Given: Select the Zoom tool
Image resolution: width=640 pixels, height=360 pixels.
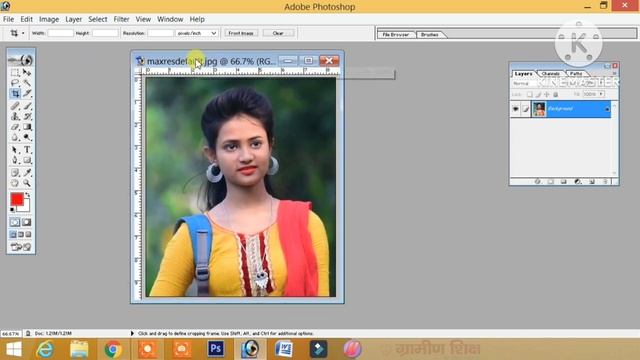Looking at the screenshot, I should tap(27, 183).
